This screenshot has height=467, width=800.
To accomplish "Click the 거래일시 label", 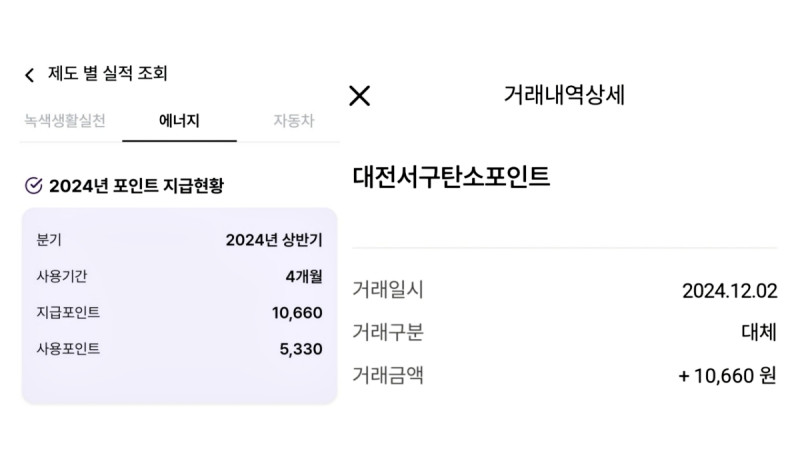I will [388, 290].
